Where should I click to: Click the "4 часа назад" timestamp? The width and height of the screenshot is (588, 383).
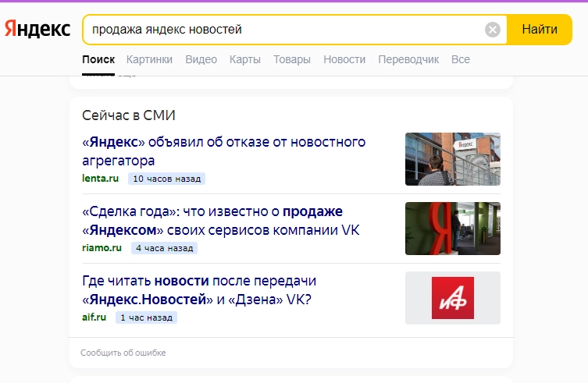tap(164, 248)
